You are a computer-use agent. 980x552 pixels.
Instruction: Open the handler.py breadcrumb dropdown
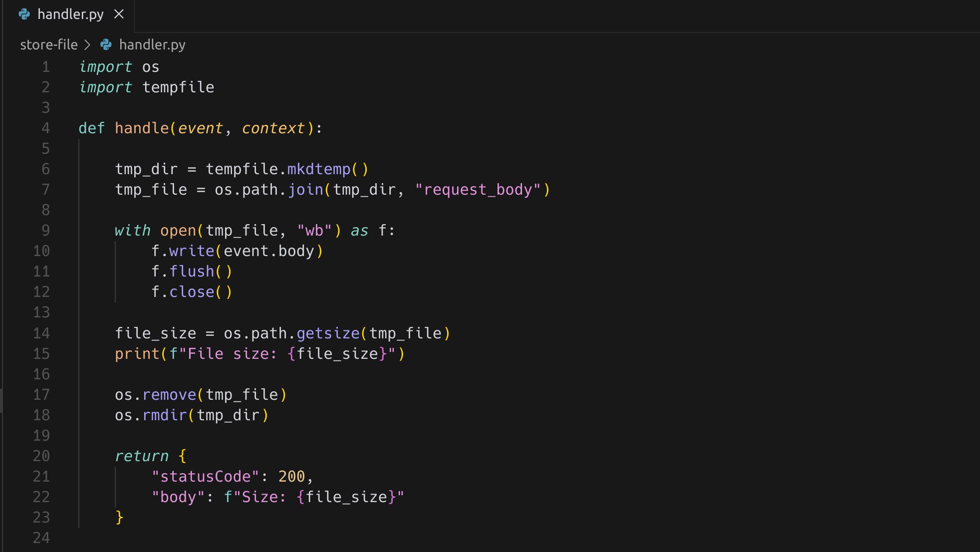tap(152, 44)
